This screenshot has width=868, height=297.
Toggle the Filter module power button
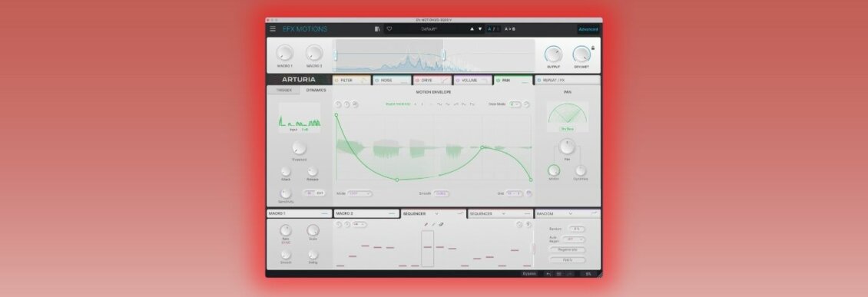(336, 80)
